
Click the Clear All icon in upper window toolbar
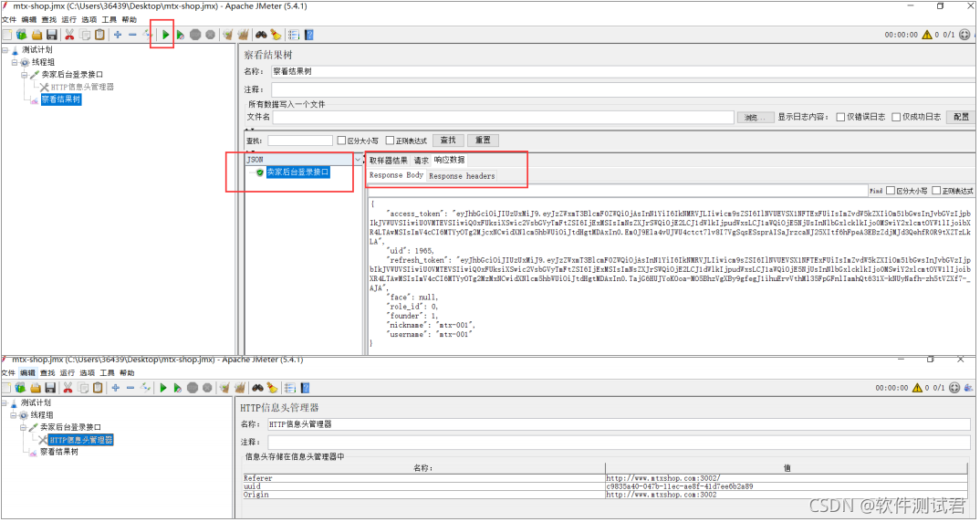[x=243, y=35]
